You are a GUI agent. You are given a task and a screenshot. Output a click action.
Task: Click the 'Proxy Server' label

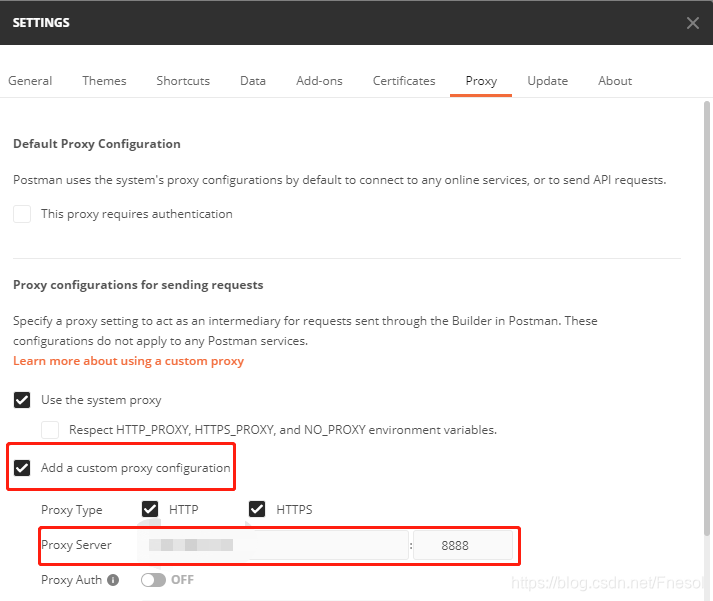[x=76, y=545]
